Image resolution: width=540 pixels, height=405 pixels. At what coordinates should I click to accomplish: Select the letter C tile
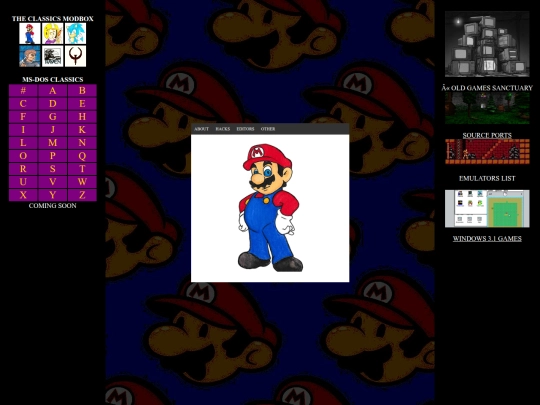(23, 104)
